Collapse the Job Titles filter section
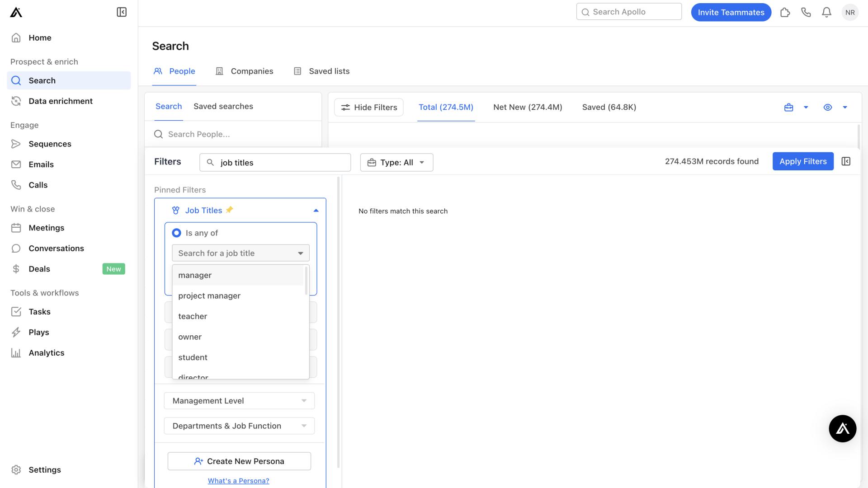The width and height of the screenshot is (868, 488). click(x=316, y=211)
